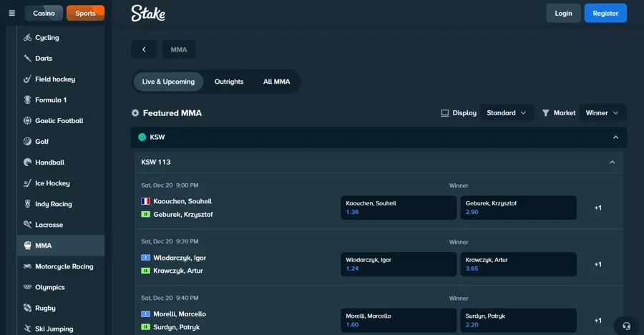Screen dimensions: 644x335
Task: Bet on Krawczyk, Artur at 3.65
Action: coord(518,264)
